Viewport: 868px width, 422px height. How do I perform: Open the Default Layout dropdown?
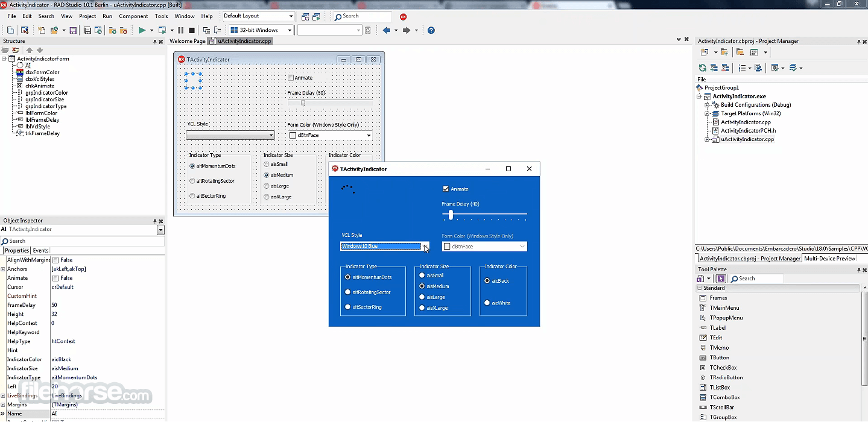click(291, 16)
